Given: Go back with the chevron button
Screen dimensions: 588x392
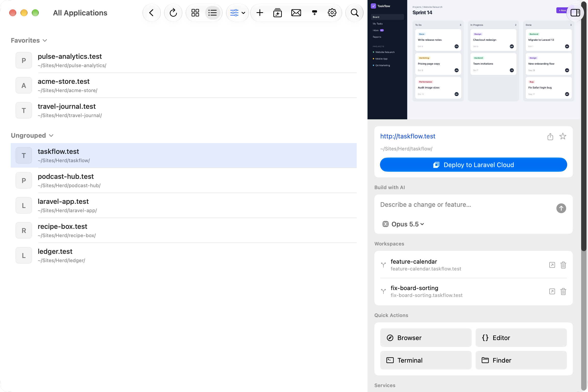Looking at the screenshot, I should point(151,13).
